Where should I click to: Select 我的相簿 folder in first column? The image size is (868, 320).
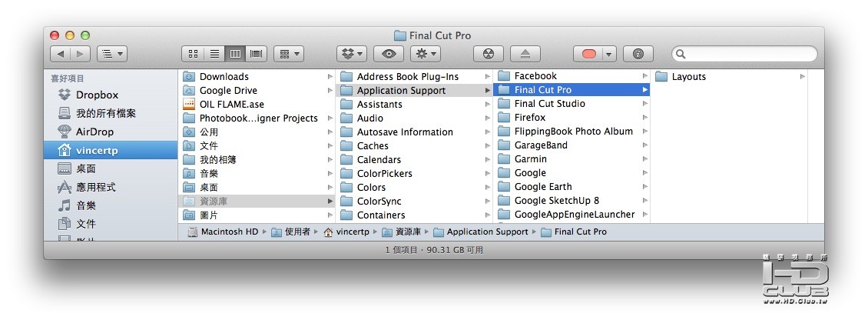tap(257, 160)
